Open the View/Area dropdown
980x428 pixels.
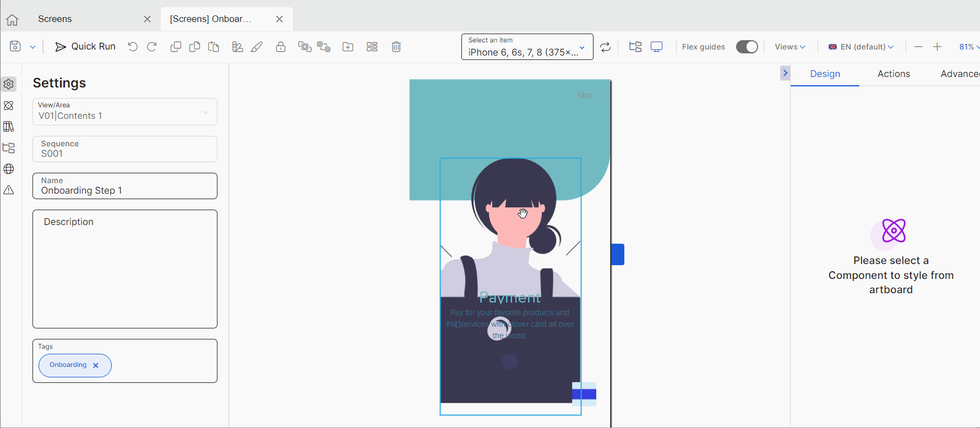[125, 112]
